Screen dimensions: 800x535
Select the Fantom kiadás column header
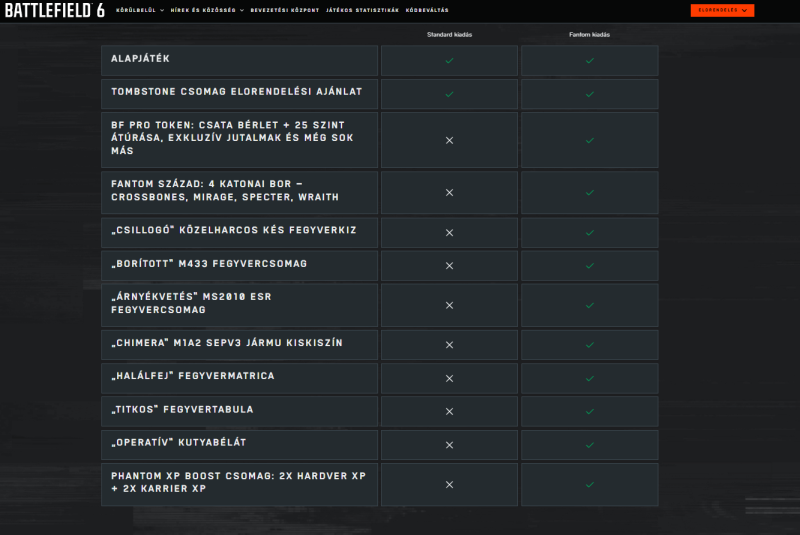pyautogui.click(x=589, y=35)
